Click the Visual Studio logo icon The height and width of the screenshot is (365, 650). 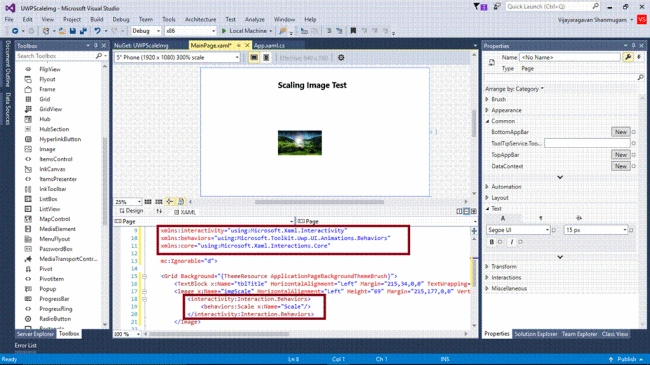[10, 8]
